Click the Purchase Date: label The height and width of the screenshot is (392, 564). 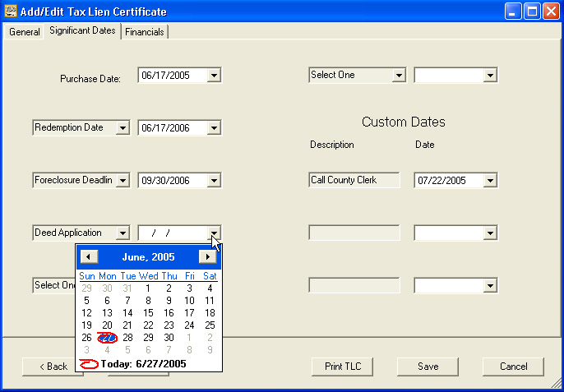click(90, 79)
